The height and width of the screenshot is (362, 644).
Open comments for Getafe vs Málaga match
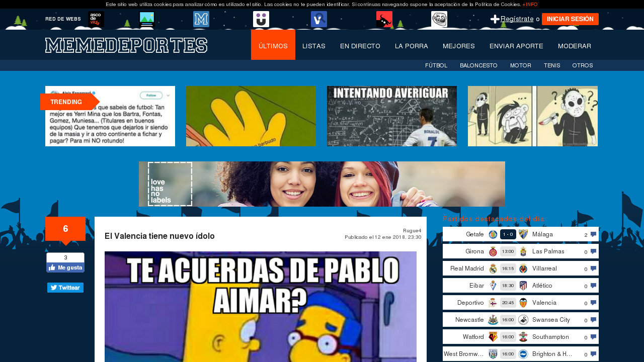594,234
